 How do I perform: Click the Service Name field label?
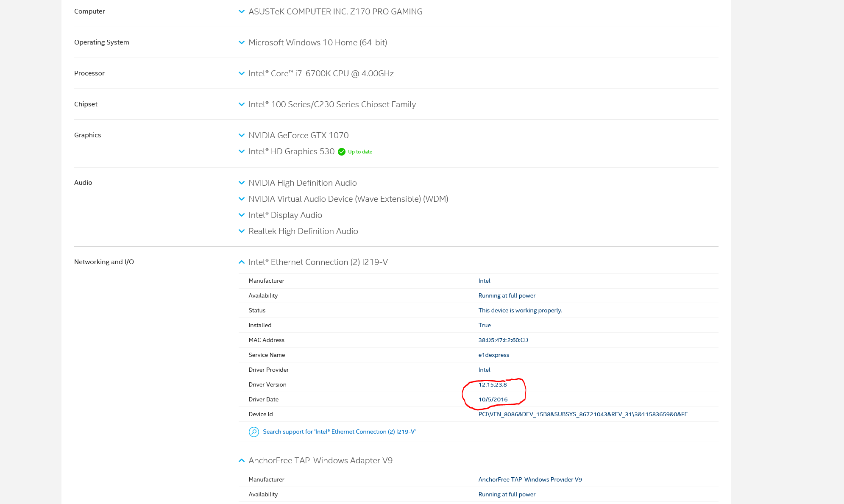tap(267, 355)
